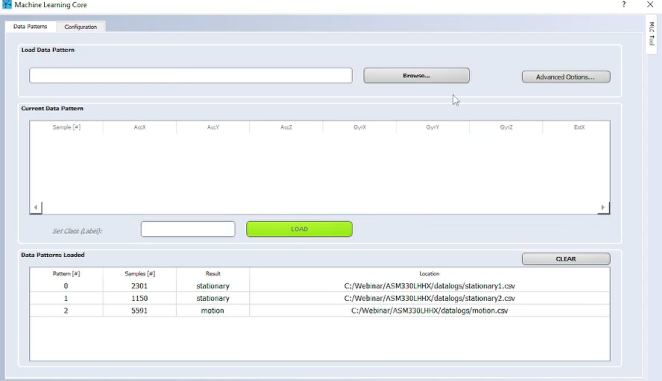Viewport: 662px width, 381px height.
Task: Click the Machine Learning Core app icon
Action: [6, 5]
